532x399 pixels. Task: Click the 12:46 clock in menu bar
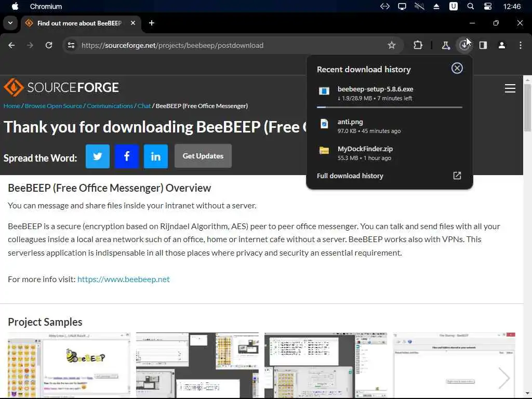click(512, 6)
